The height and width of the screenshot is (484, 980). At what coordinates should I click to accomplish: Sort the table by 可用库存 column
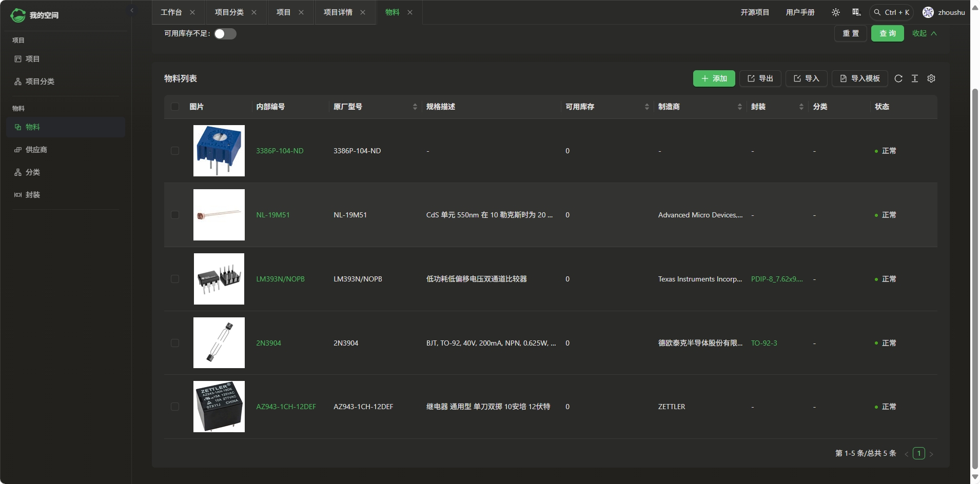(x=646, y=107)
